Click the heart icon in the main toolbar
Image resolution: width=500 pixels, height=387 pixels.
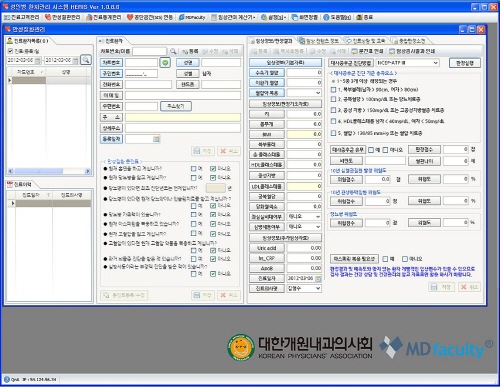(x=130, y=17)
